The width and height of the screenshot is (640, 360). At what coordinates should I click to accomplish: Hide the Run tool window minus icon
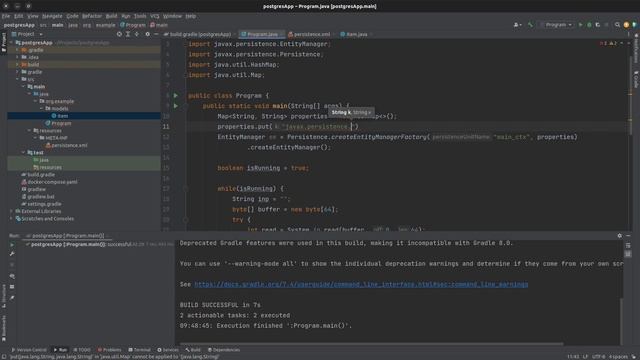628,236
